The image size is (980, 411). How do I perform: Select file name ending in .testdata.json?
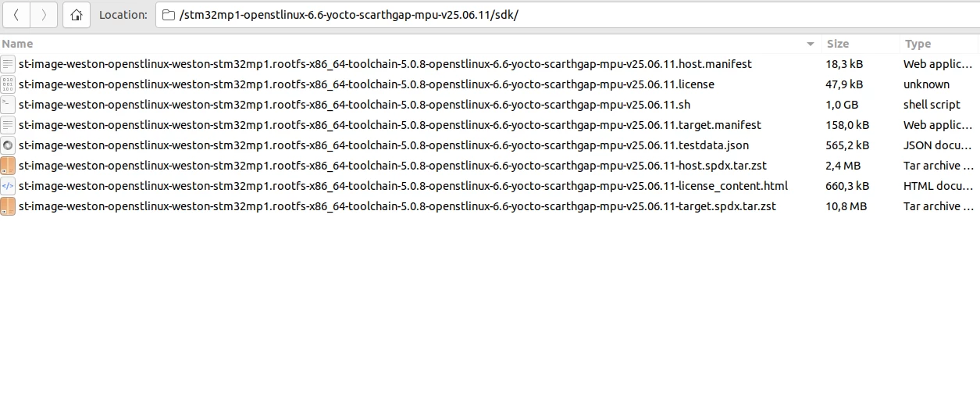[383, 145]
